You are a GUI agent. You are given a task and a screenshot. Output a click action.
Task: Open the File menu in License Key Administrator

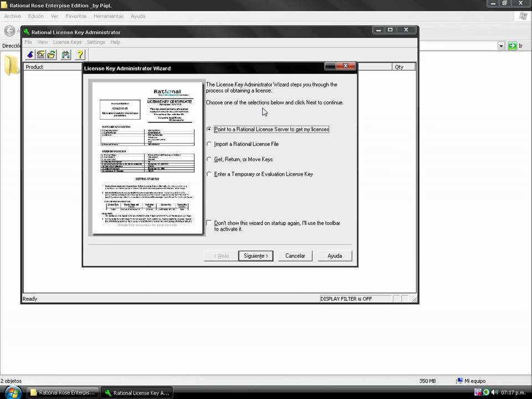(x=28, y=42)
